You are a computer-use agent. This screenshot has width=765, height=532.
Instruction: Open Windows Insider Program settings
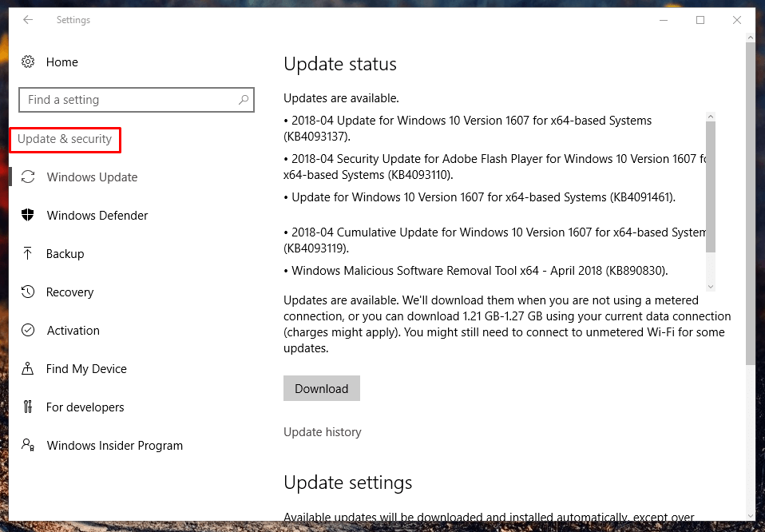coord(115,446)
